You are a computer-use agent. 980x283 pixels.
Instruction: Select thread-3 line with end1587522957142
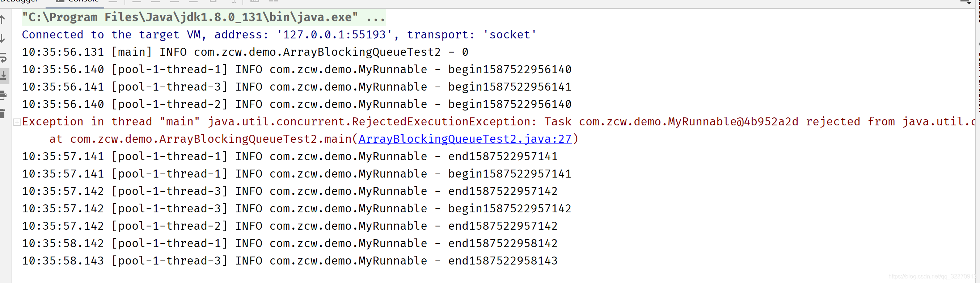pos(290,191)
